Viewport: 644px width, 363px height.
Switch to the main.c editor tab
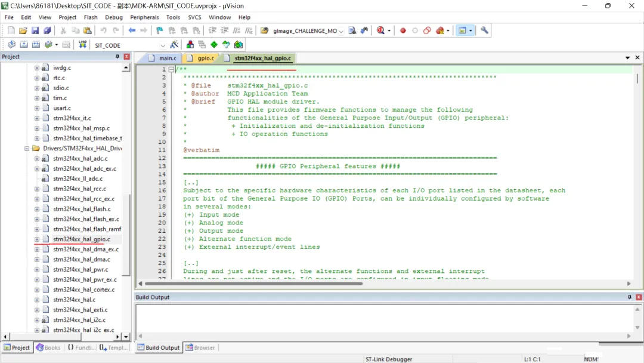[167, 59]
